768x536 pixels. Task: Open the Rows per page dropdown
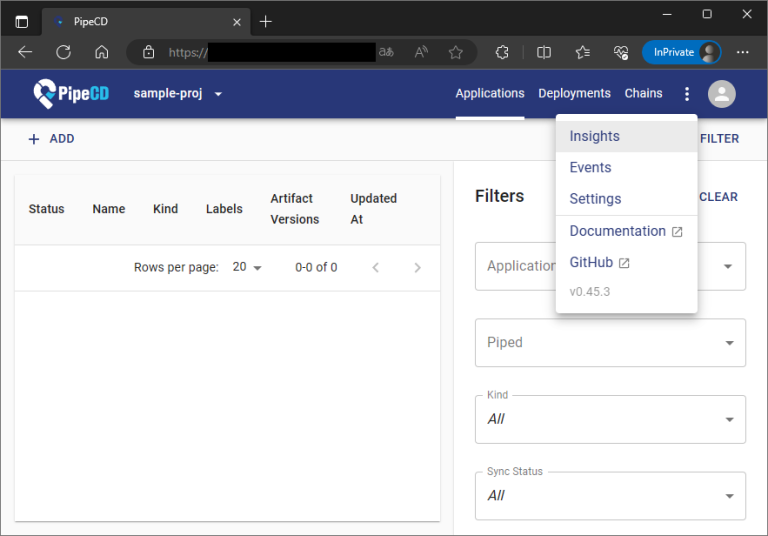(247, 267)
